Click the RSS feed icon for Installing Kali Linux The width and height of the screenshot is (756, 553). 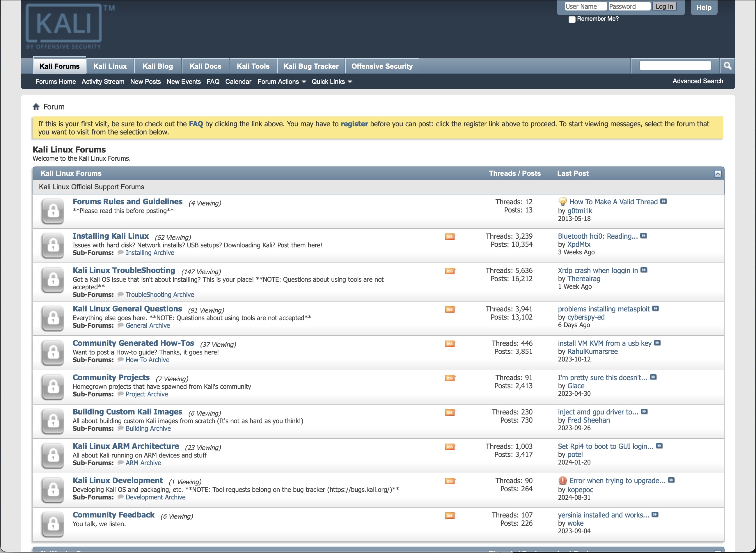tap(450, 236)
